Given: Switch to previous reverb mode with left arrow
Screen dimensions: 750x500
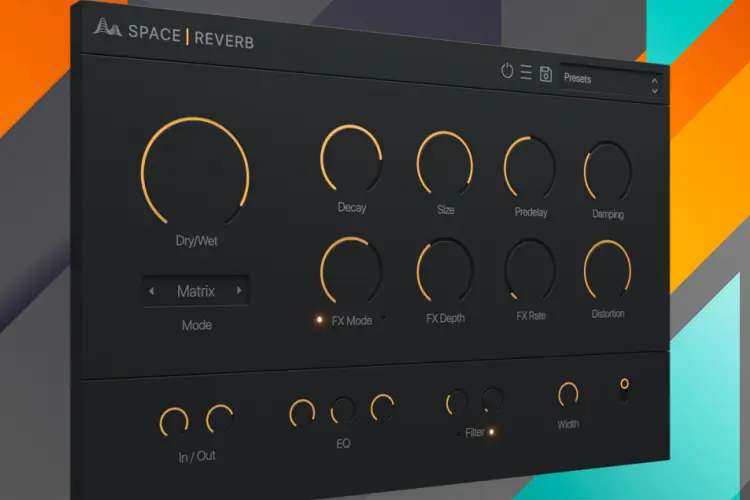Looking at the screenshot, I should (x=152, y=290).
